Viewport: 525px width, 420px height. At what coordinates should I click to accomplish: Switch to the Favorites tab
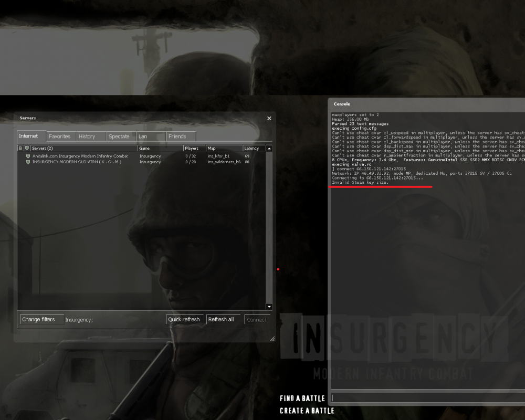(x=60, y=136)
